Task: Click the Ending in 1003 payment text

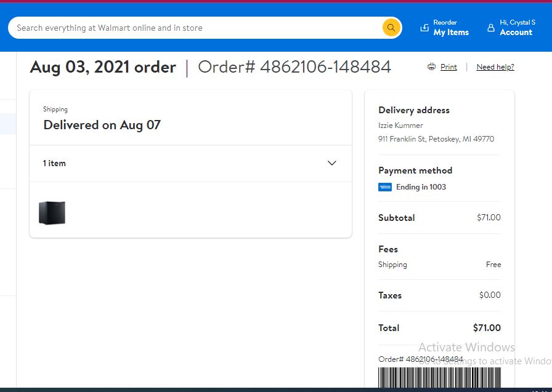Action: coord(421,187)
